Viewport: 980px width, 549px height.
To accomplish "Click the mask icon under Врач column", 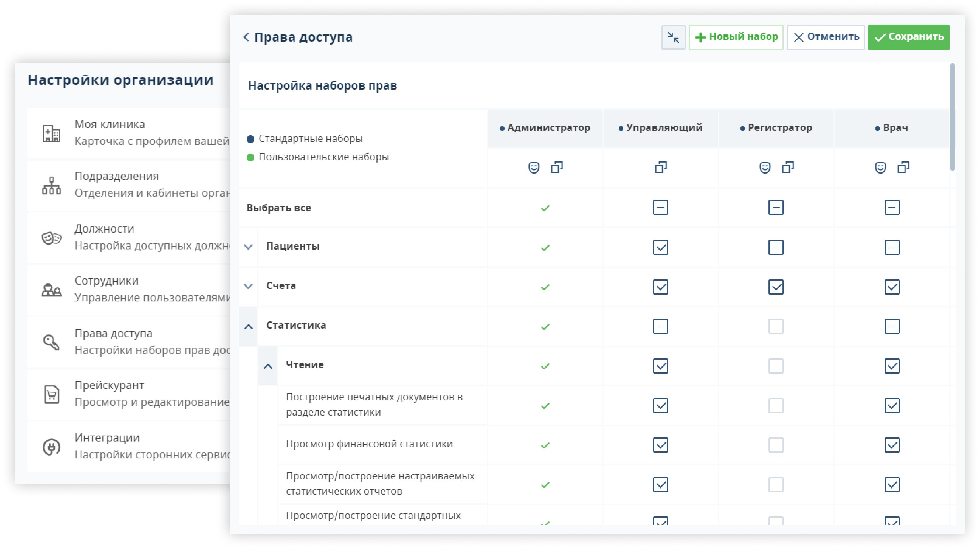I will pyautogui.click(x=880, y=167).
